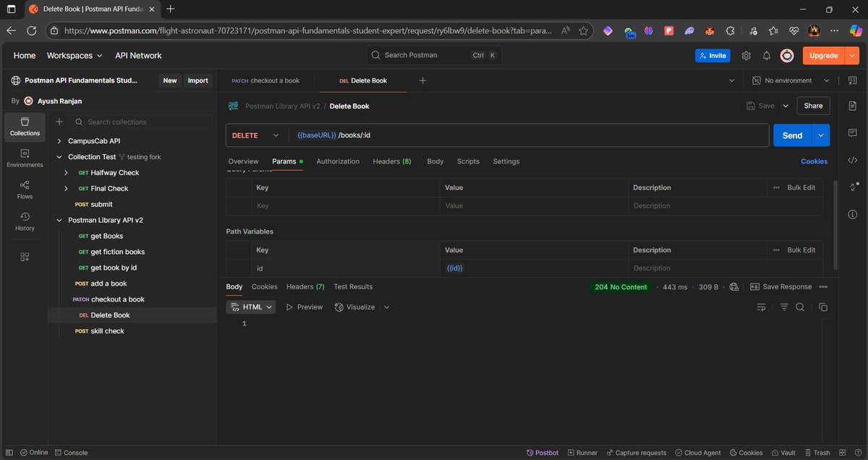Refresh the browser page
The width and height of the screenshot is (868, 460).
[31, 31]
